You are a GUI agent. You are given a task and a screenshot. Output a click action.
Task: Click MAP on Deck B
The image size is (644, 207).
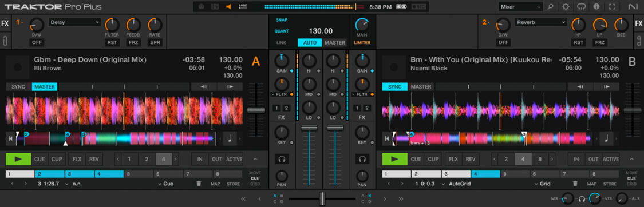click(x=592, y=184)
